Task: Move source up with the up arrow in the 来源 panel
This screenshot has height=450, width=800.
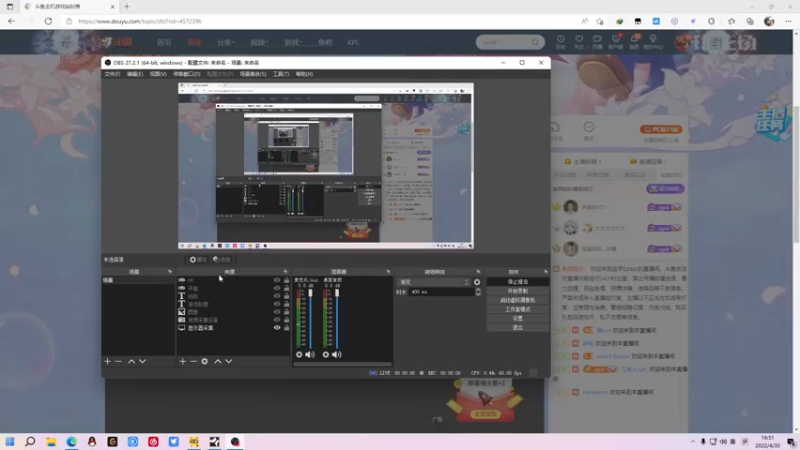Action: click(x=218, y=361)
